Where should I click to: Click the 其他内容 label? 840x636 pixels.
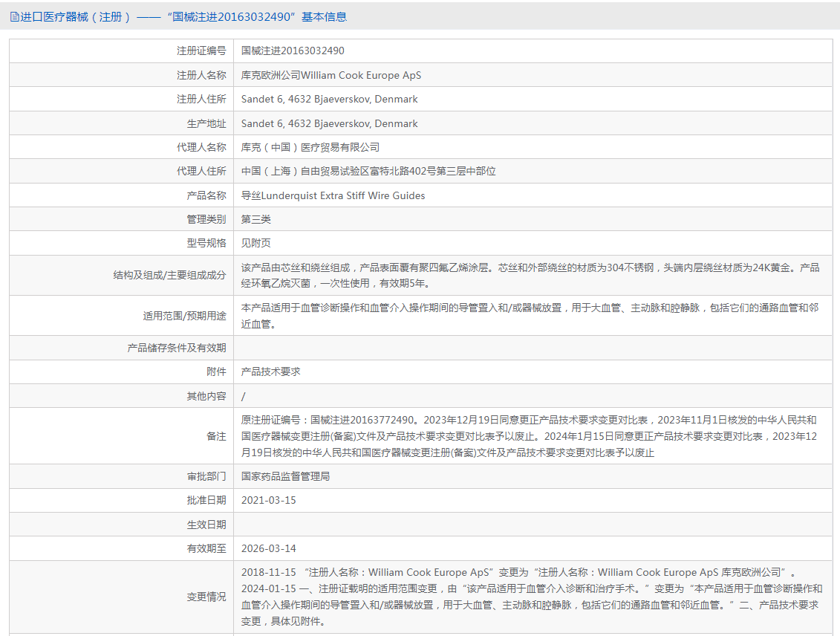(206, 397)
